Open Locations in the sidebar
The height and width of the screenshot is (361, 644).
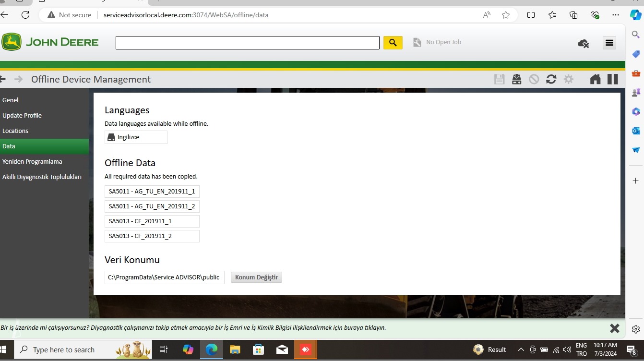(x=15, y=131)
